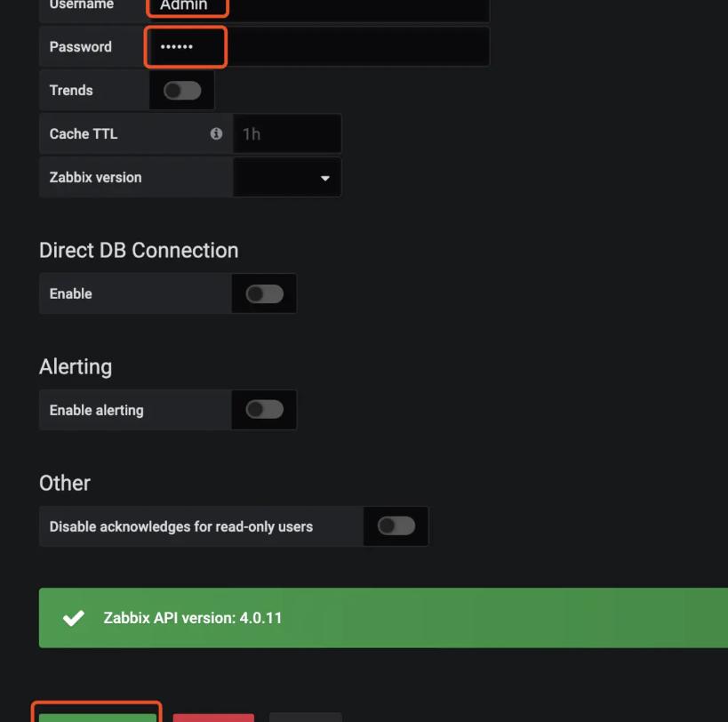This screenshot has width=728, height=722.
Task: Click the checkmark icon in success banner
Action: (74, 618)
